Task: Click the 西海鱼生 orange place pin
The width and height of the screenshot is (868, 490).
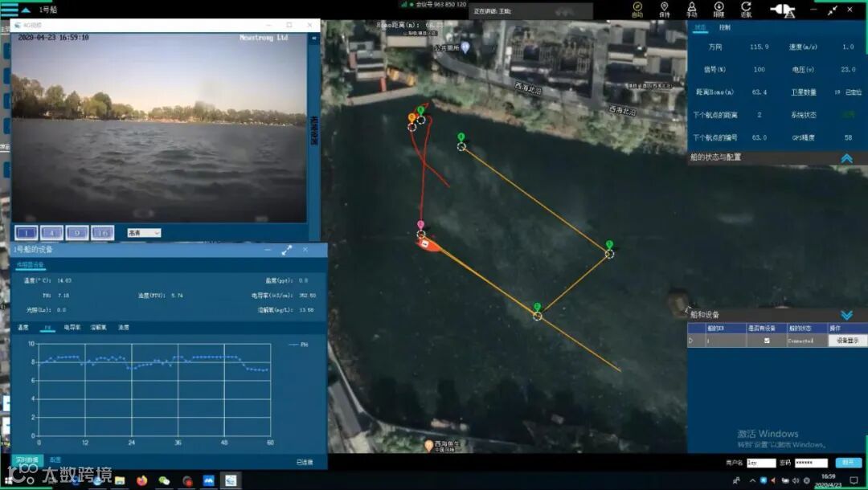Action: pyautogui.click(x=428, y=445)
